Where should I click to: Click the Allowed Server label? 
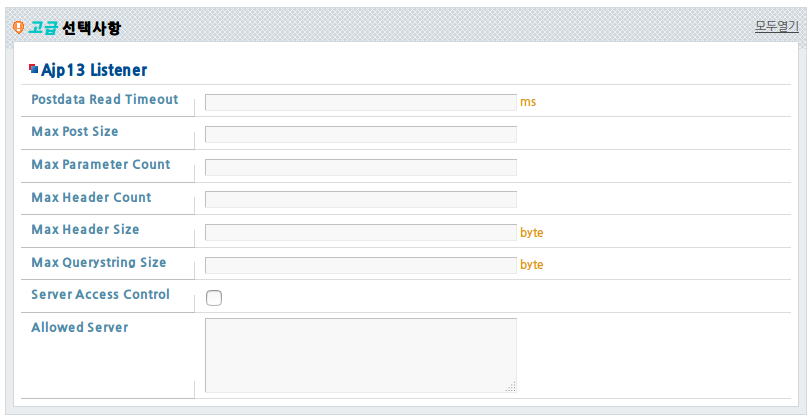click(x=80, y=327)
